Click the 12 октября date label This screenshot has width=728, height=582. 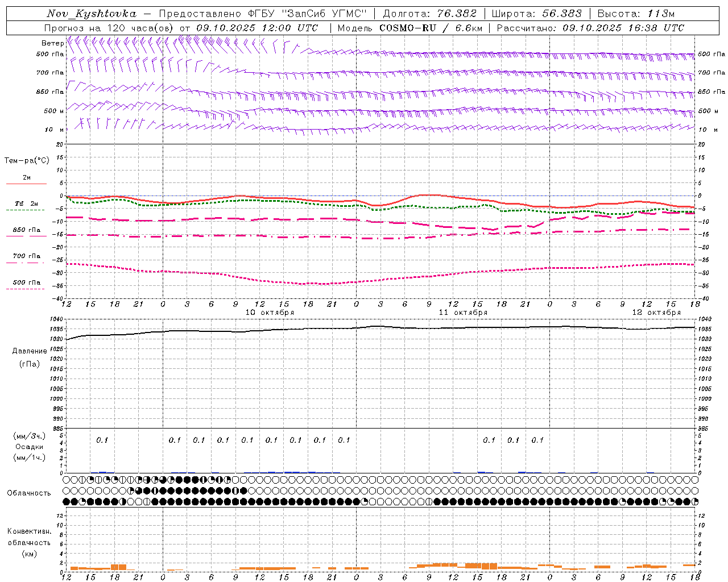(x=656, y=313)
